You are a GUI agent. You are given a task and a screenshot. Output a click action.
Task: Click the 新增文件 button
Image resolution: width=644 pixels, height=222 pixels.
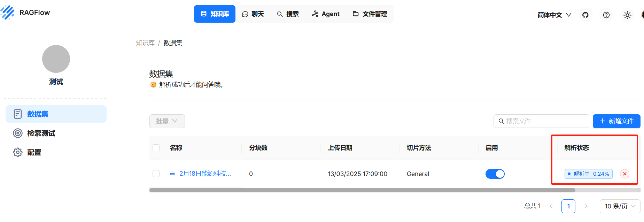(616, 121)
